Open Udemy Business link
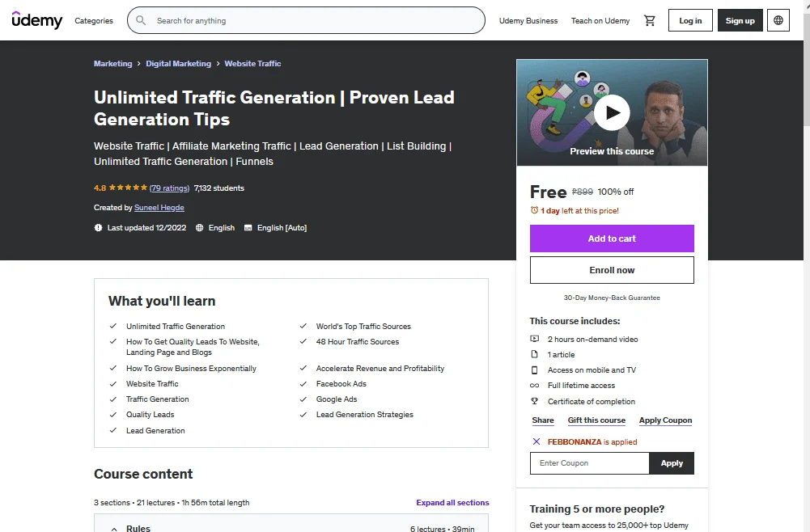The width and height of the screenshot is (810, 532). click(x=528, y=21)
